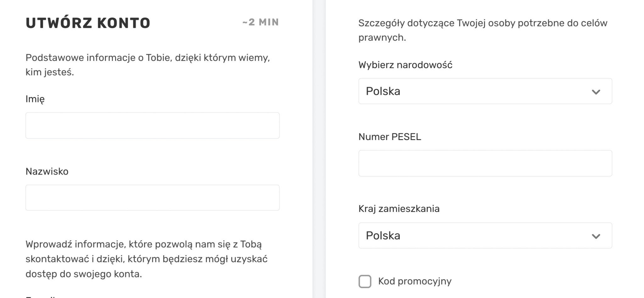Click the Kod promocyjny label text

click(x=414, y=281)
